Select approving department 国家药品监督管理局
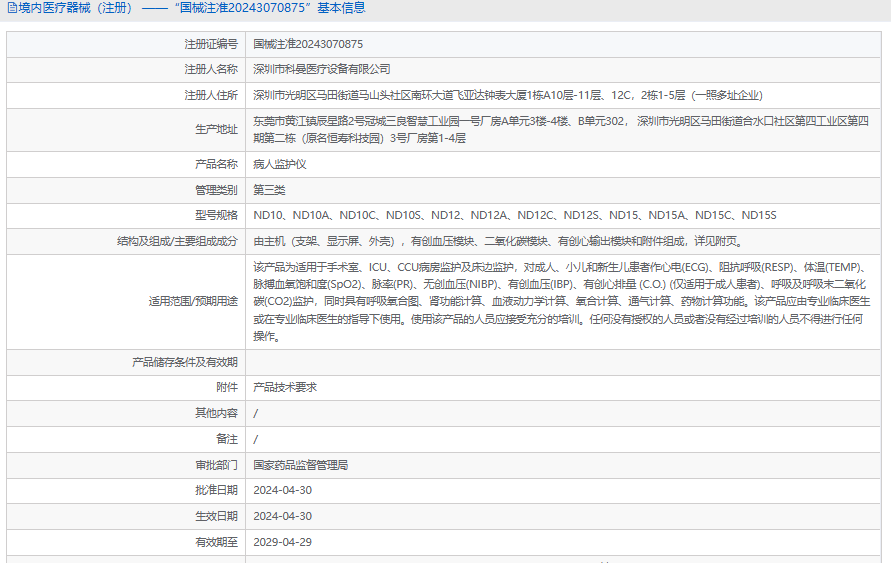Screen dimensions: 891x563 [x=301, y=465]
